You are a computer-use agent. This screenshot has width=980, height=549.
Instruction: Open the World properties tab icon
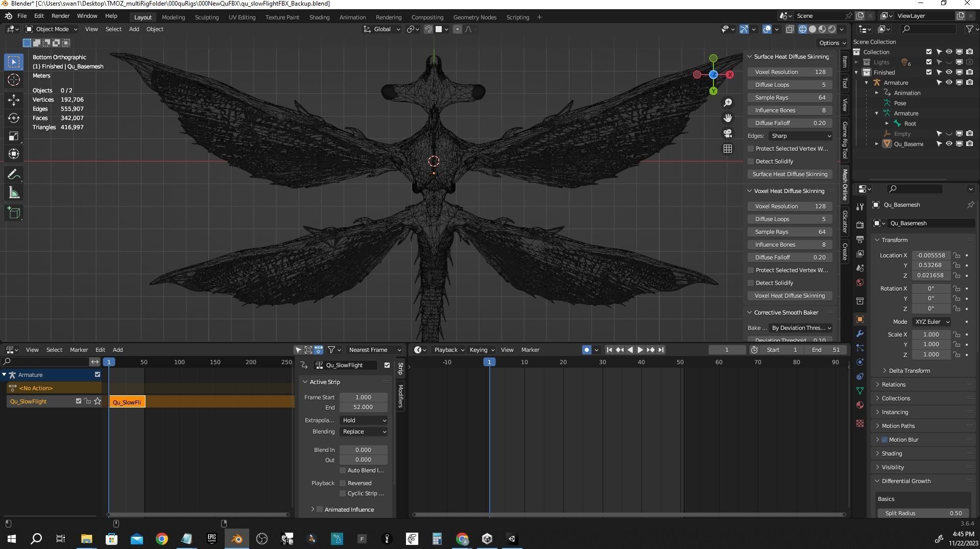860,282
